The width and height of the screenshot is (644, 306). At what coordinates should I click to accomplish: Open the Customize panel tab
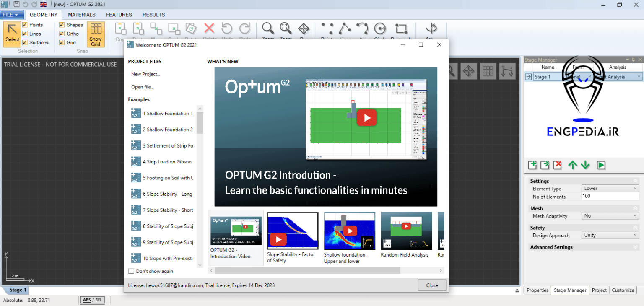coord(623,290)
